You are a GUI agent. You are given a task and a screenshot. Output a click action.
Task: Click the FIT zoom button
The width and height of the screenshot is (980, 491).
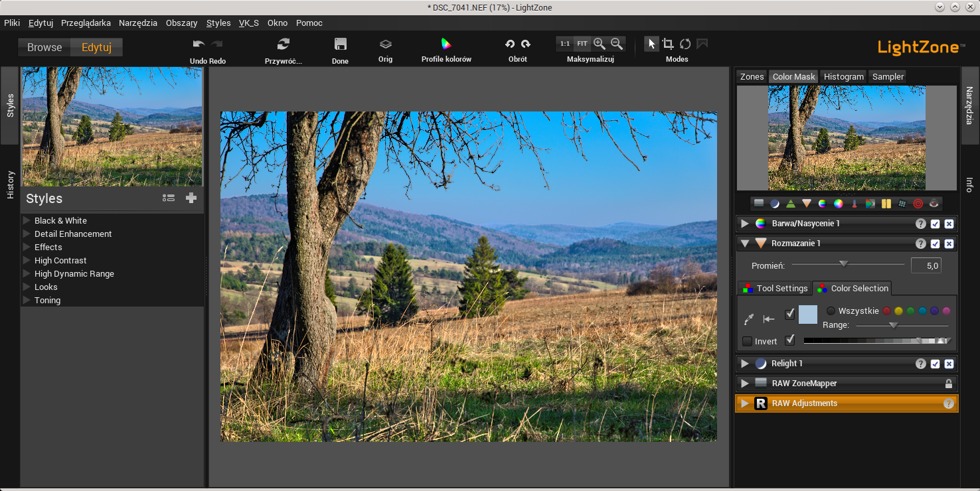(x=582, y=44)
